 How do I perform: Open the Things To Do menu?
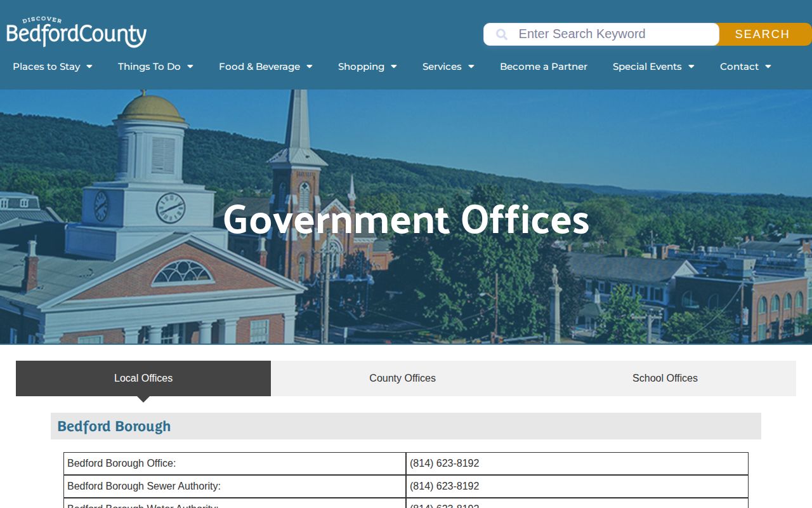[x=149, y=67]
